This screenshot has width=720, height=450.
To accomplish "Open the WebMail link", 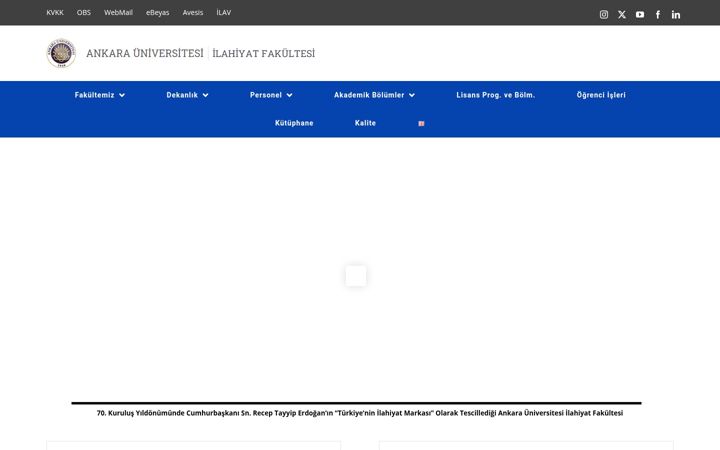I will point(118,12).
